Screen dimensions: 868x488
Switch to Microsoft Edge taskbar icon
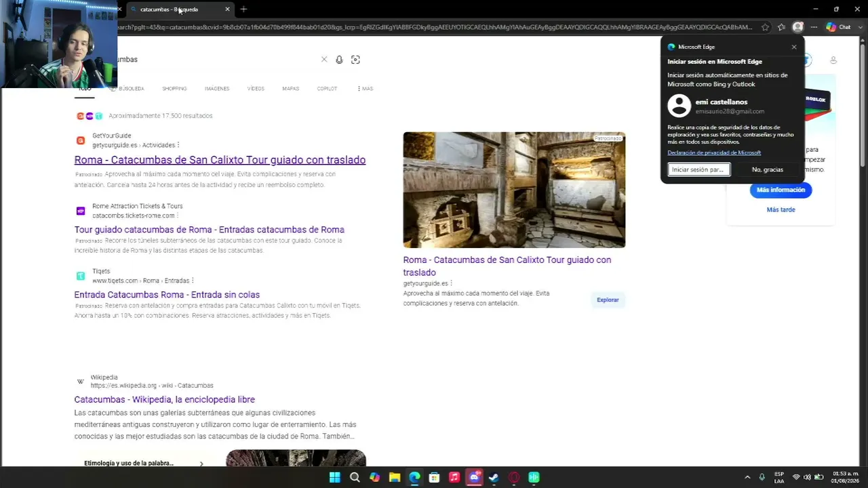click(414, 477)
